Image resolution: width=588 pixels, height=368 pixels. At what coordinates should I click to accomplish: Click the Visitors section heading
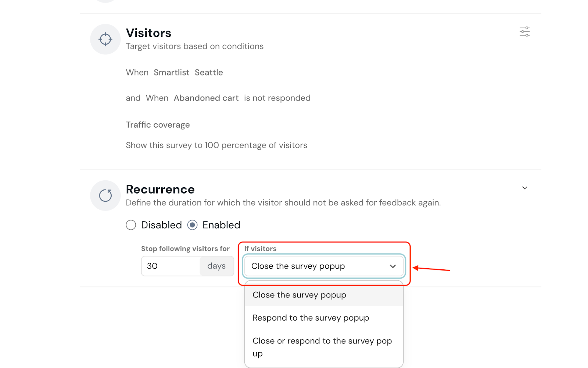click(148, 33)
